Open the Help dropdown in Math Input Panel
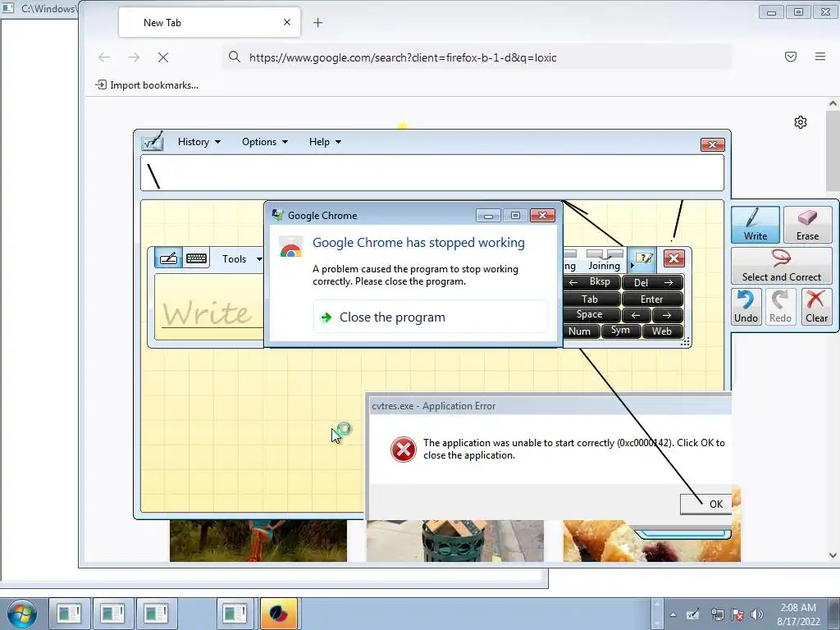840x630 pixels. tap(325, 141)
